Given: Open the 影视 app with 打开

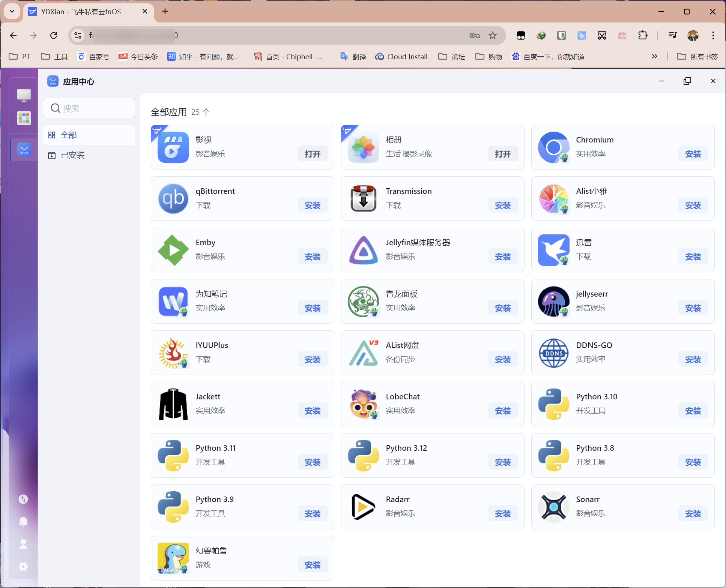Looking at the screenshot, I should pyautogui.click(x=313, y=154).
